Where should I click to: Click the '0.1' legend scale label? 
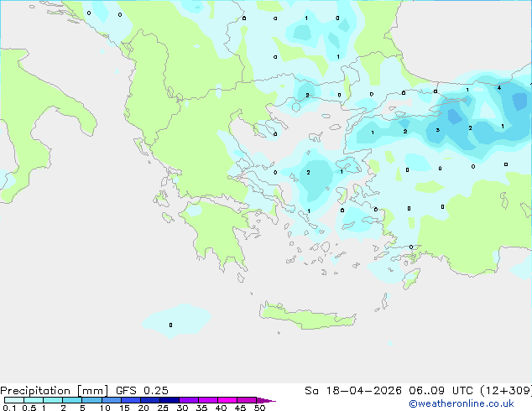coord(9,408)
